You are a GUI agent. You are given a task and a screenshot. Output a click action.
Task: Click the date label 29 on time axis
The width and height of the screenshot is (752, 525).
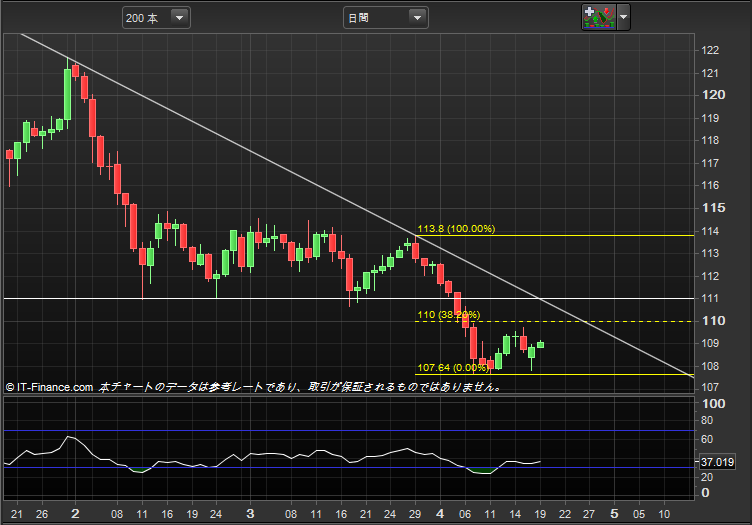[x=415, y=514]
